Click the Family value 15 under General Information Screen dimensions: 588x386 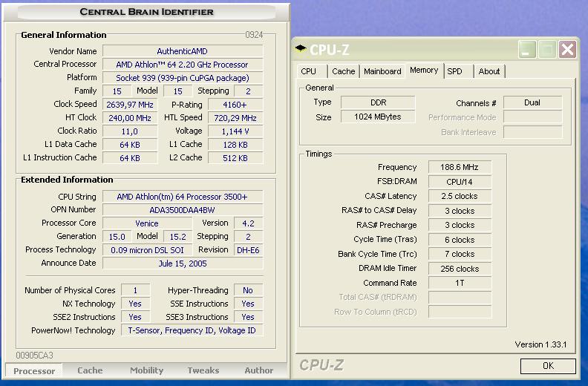(x=117, y=91)
